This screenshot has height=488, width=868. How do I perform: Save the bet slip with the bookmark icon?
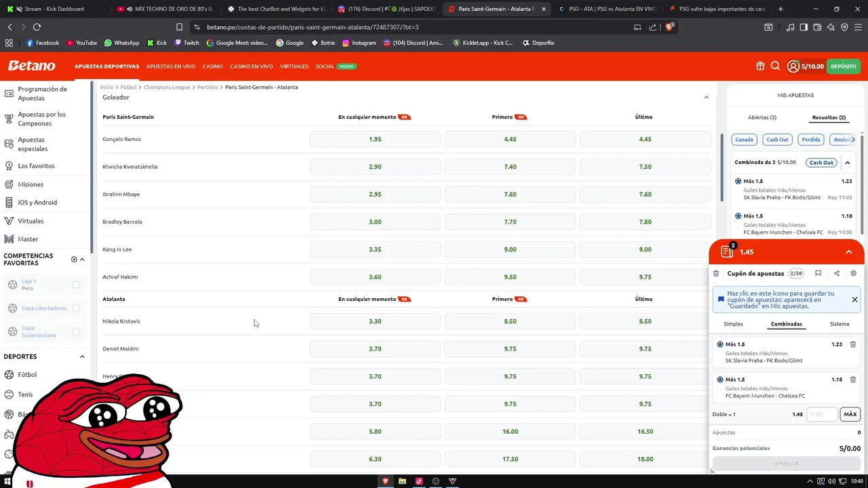click(818, 273)
